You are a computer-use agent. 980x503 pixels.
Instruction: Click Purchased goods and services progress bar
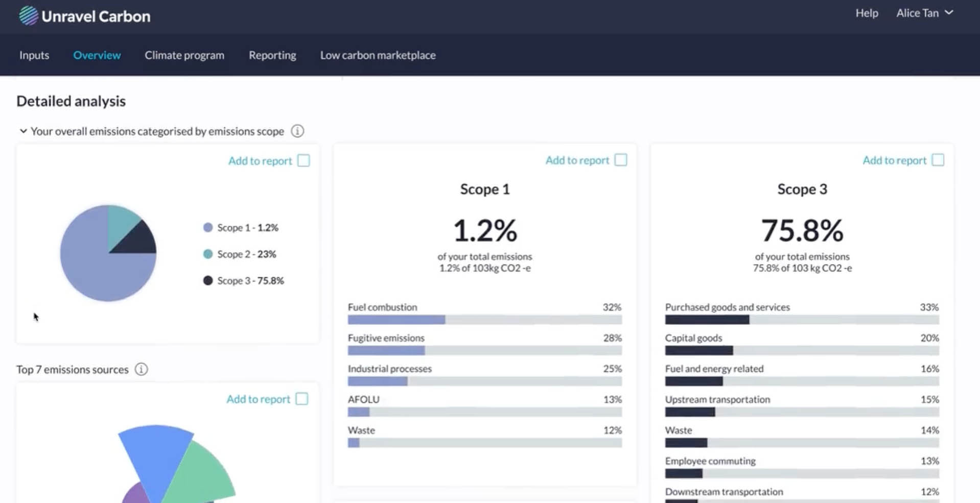(x=802, y=320)
